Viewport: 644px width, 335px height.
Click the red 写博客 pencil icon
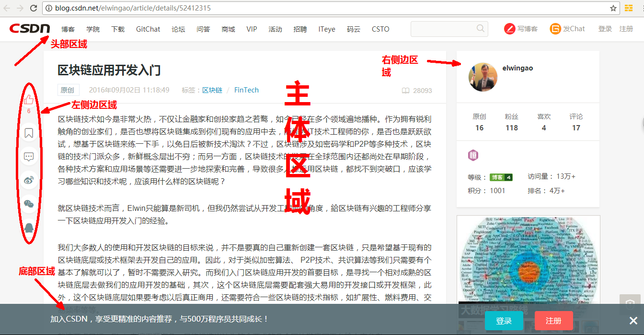tap(509, 29)
